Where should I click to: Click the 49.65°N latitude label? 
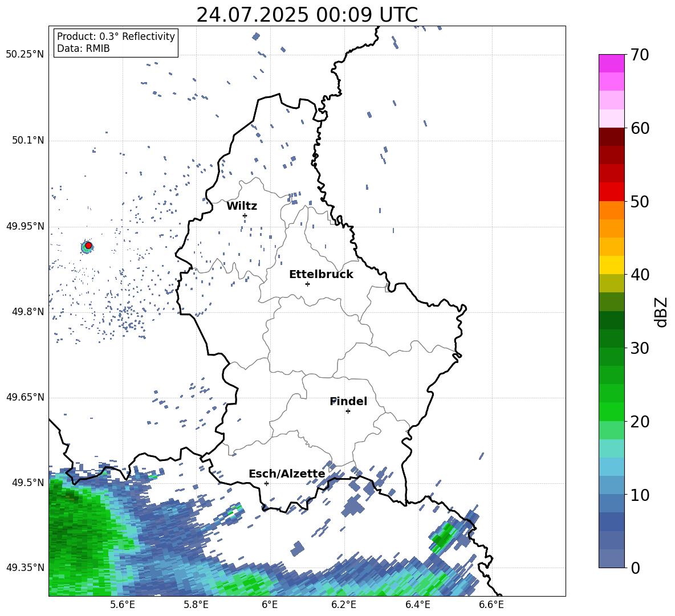tap(25, 397)
